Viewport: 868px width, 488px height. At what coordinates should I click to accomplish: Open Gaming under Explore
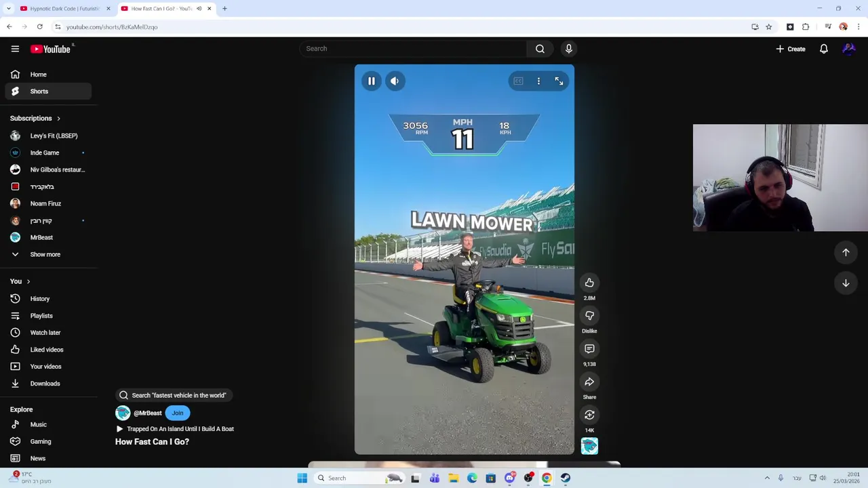coord(47,441)
